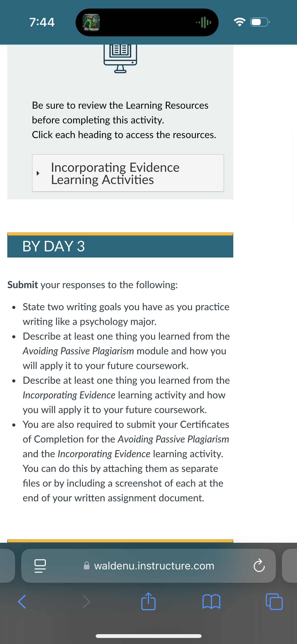Switch to the adjacent tab on left
Image resolution: width=297 pixels, height=644 pixels.
coord(7,566)
